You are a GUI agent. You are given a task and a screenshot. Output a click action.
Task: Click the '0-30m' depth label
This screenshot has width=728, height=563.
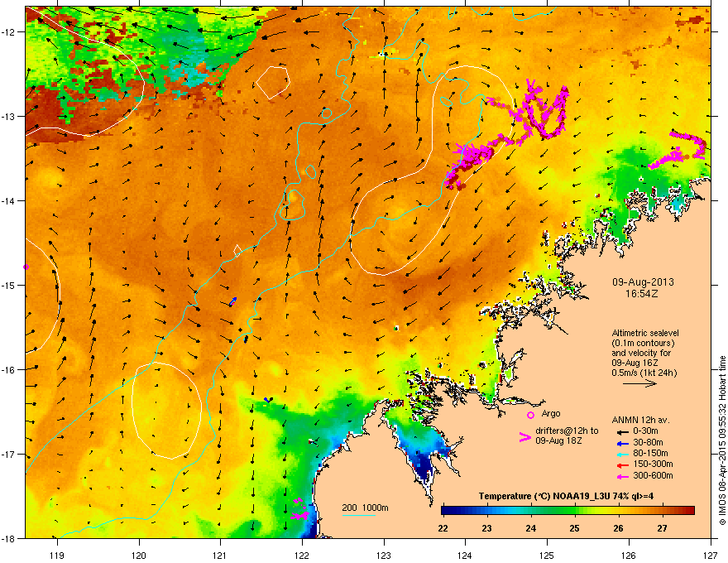(x=645, y=431)
